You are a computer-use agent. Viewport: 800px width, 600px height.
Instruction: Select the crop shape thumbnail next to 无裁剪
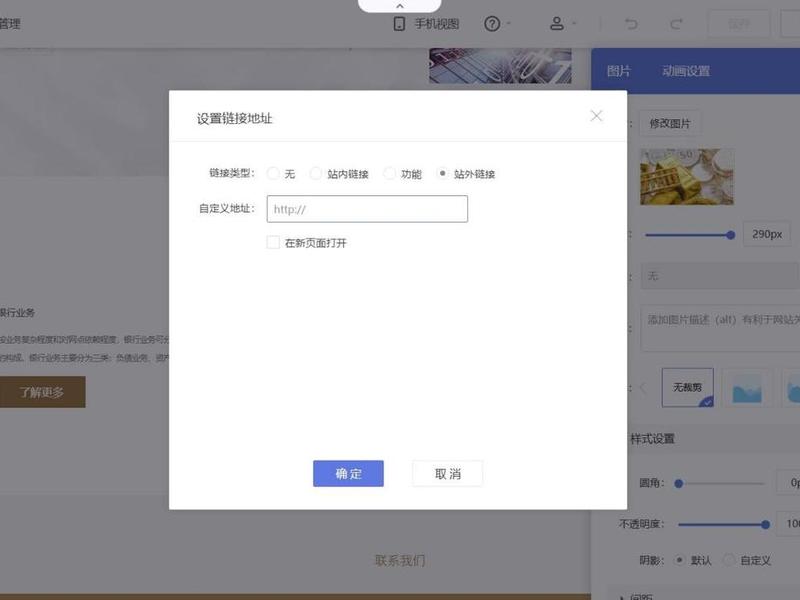(x=747, y=387)
